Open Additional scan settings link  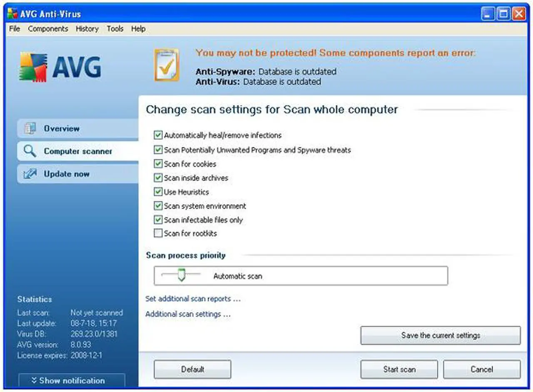pyautogui.click(x=188, y=314)
